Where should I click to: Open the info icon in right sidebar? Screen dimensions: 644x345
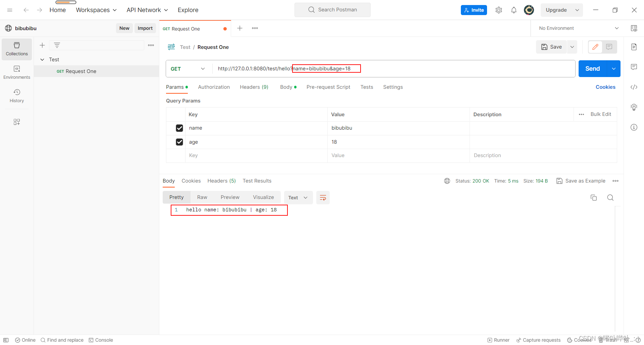pyautogui.click(x=634, y=127)
